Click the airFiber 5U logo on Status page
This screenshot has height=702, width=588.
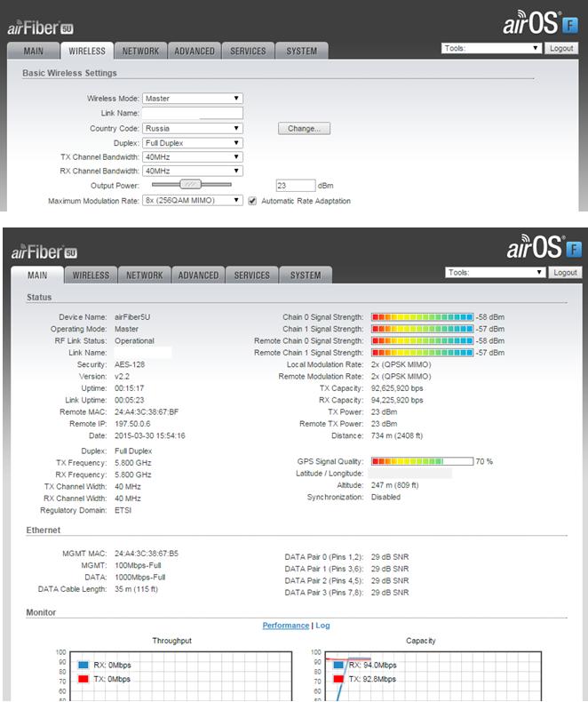44,251
